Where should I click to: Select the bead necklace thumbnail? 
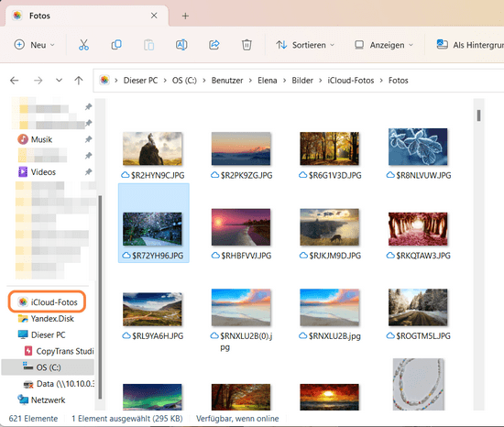[x=419, y=384]
